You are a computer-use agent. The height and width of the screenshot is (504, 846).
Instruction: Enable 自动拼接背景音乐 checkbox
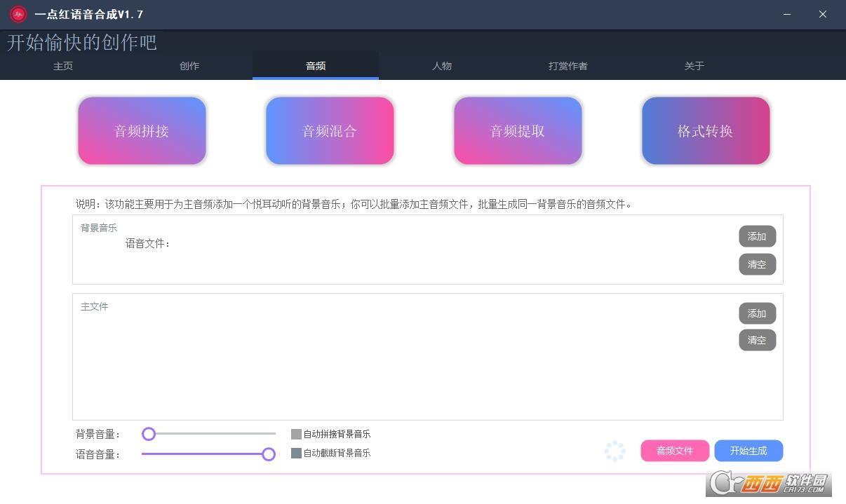(296, 434)
